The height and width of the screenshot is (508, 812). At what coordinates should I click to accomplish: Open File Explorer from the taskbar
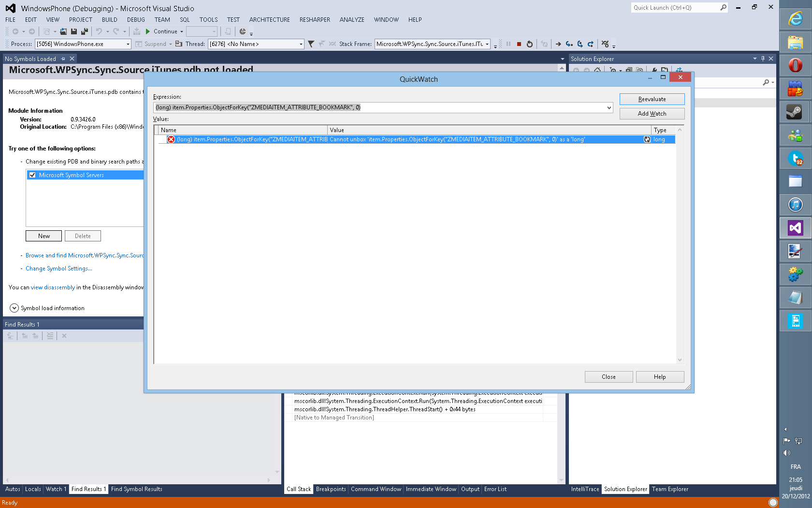[796, 42]
